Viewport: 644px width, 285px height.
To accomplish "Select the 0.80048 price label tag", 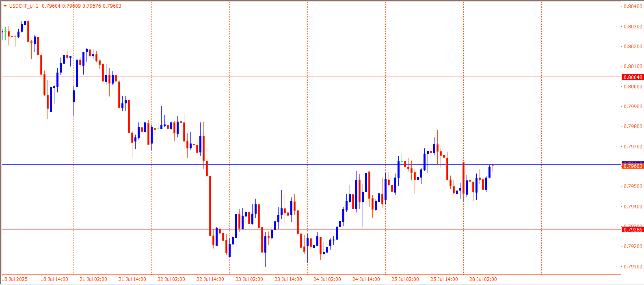I will (x=633, y=77).
